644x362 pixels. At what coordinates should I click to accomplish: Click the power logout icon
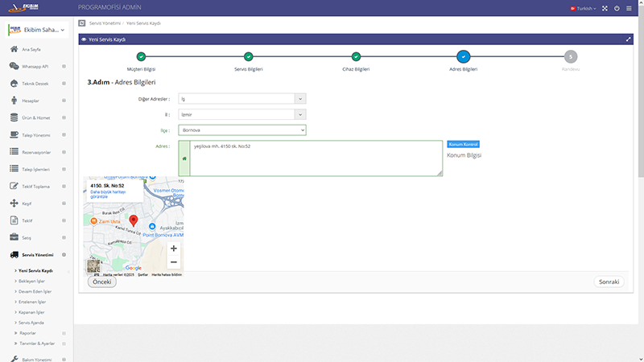[x=617, y=8]
